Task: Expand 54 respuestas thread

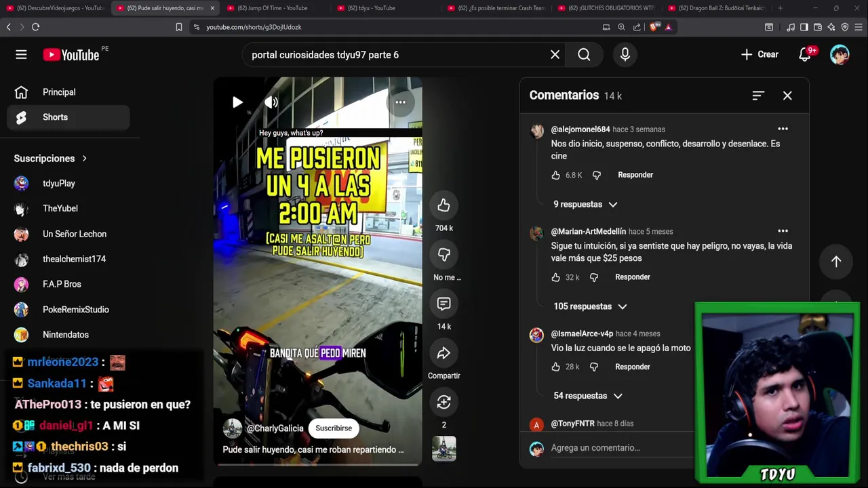Action: click(x=588, y=396)
